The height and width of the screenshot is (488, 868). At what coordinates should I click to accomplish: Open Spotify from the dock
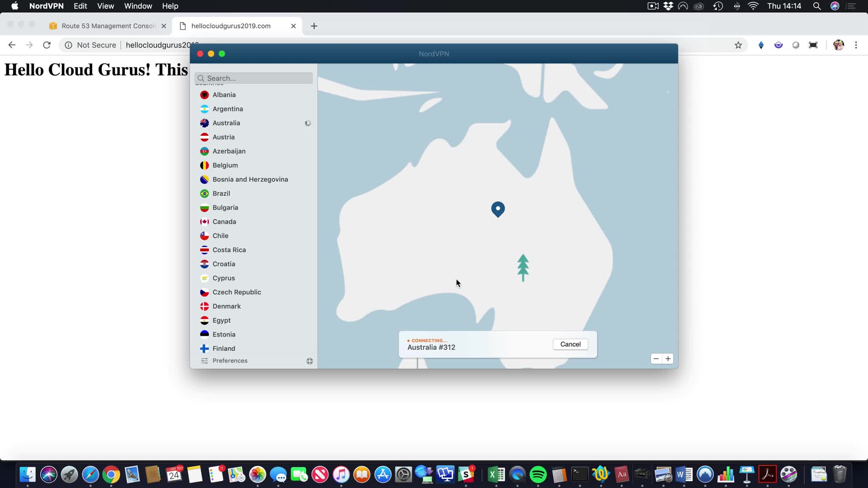coord(538,475)
